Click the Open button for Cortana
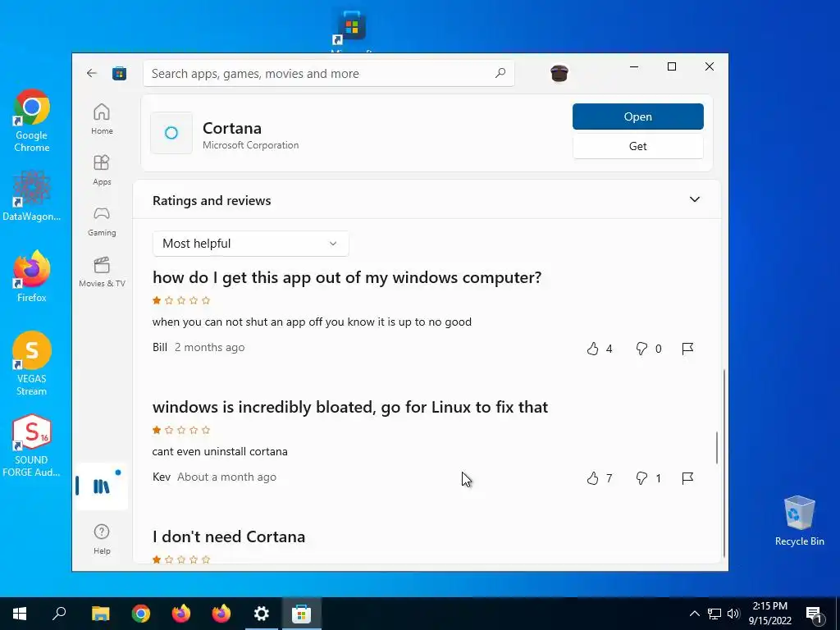Screen dimensions: 840x630 point(637,116)
